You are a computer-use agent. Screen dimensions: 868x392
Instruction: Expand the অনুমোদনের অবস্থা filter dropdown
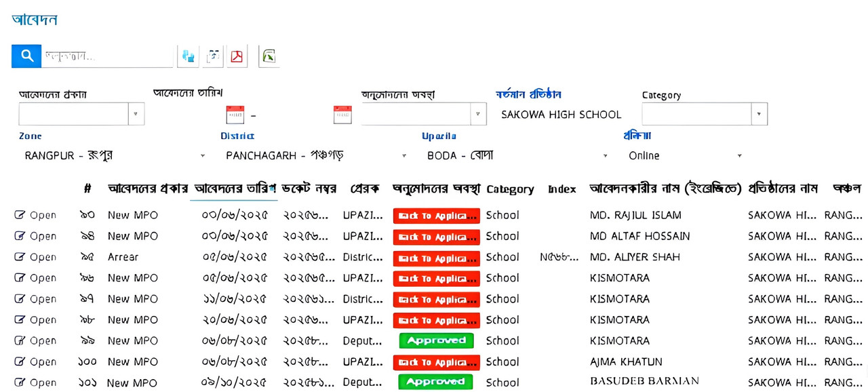coord(478,114)
